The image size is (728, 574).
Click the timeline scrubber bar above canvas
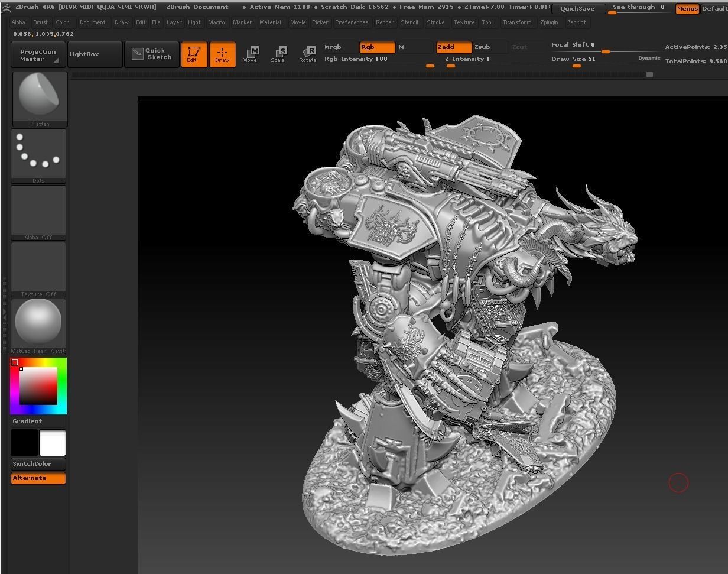click(362, 74)
